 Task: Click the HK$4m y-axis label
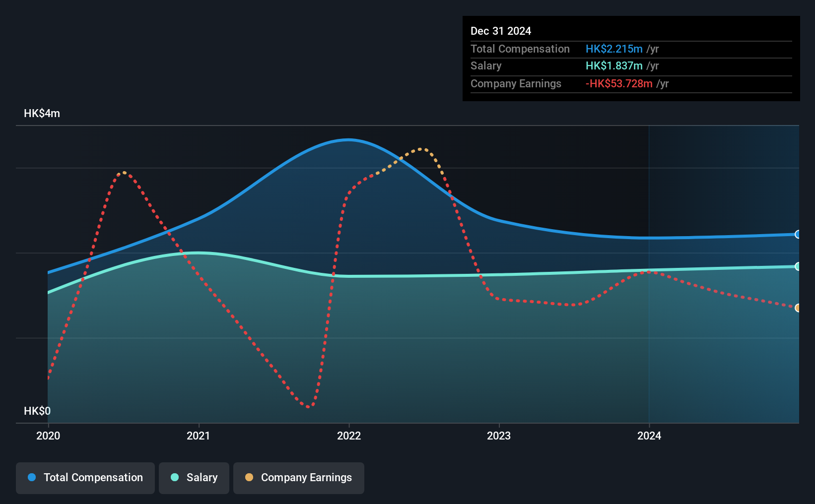[x=42, y=114]
